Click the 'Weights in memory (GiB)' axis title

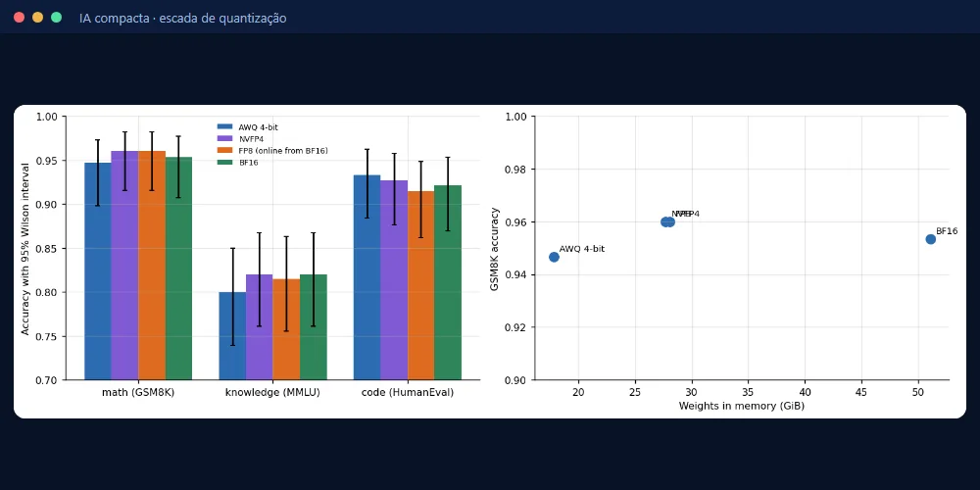(x=741, y=407)
